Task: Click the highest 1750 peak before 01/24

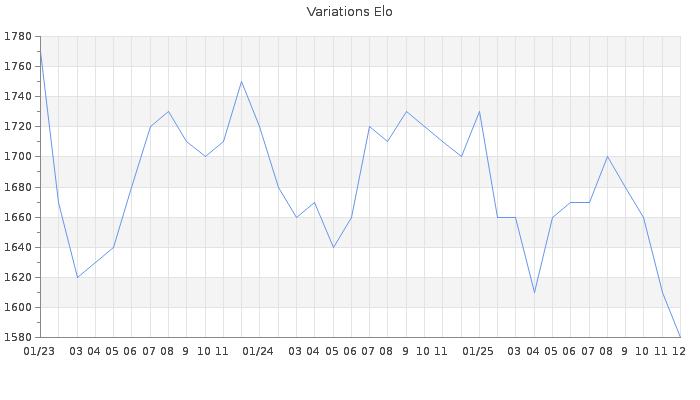Action: 241,82
